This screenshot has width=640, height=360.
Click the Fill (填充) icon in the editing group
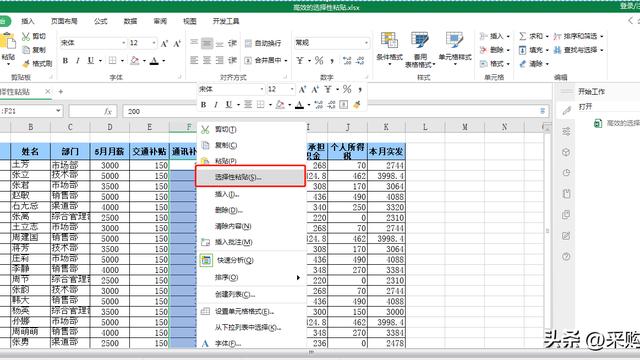pos(522,50)
